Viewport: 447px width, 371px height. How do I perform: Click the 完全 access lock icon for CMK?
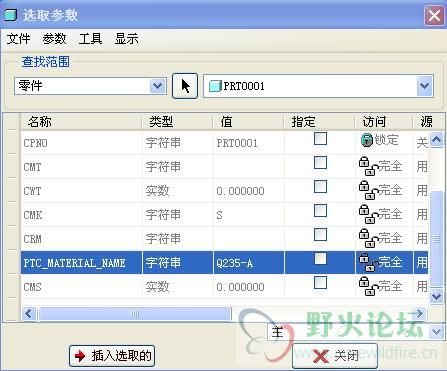[368, 214]
